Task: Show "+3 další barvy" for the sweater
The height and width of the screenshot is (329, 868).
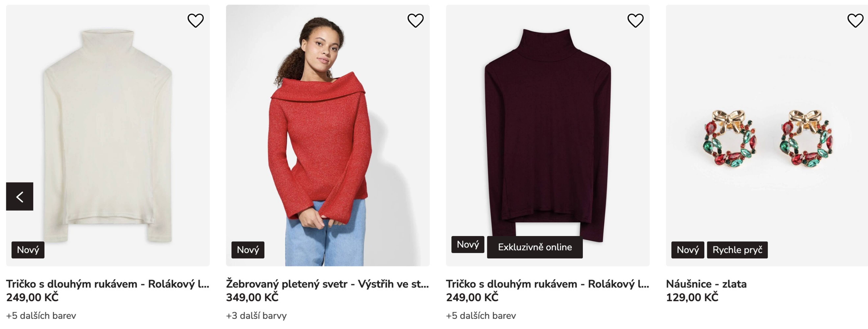Action: coord(256,316)
